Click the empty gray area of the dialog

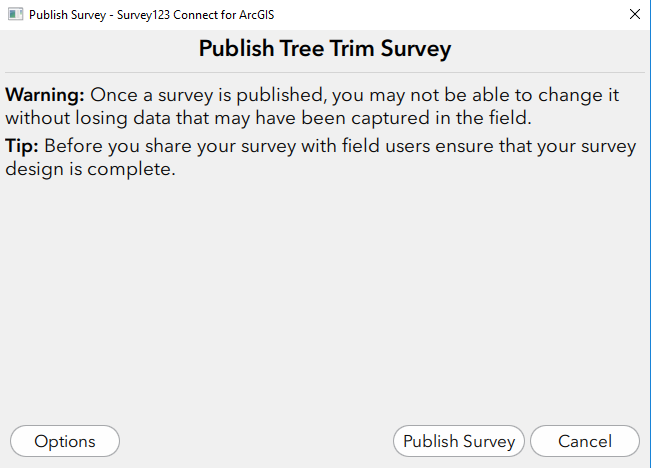click(325, 299)
